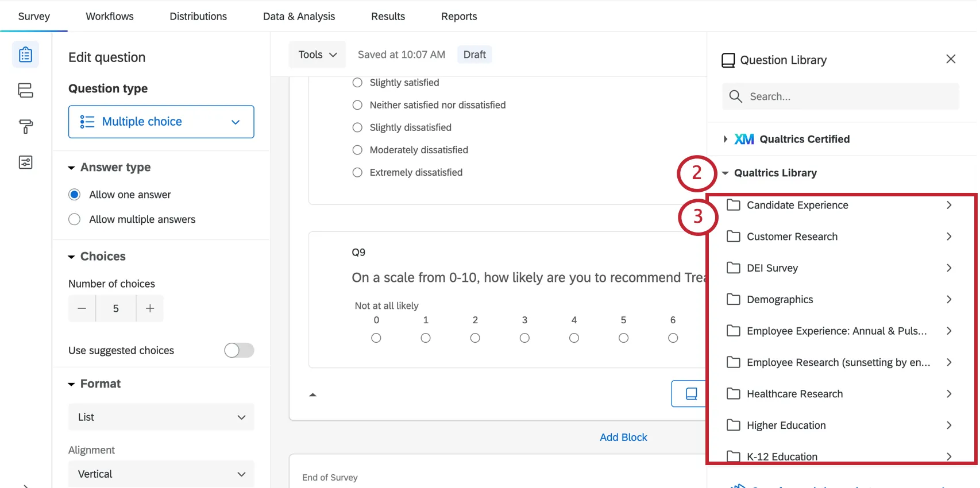Open the Multiple choice question type dropdown
Image resolution: width=980 pixels, height=488 pixels.
(161, 122)
